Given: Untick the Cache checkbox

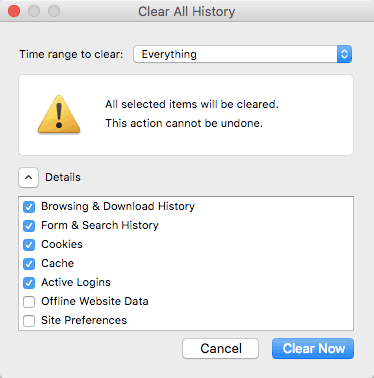Looking at the screenshot, I should point(29,264).
